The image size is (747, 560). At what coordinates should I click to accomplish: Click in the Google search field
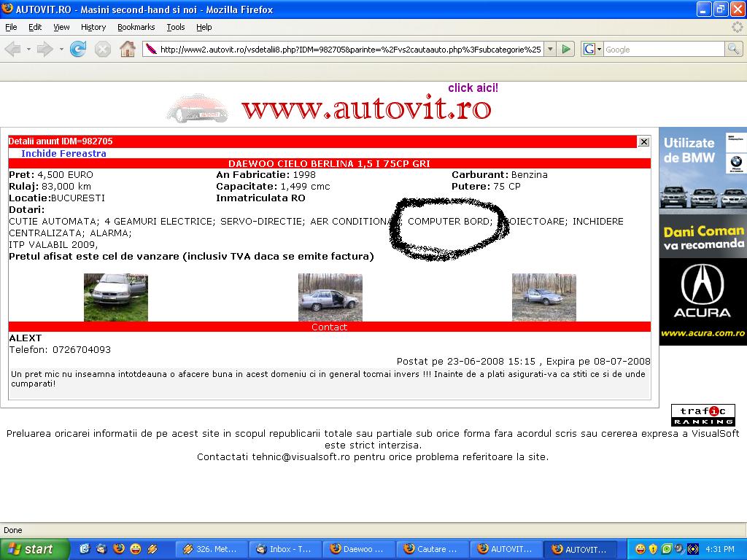[662, 49]
